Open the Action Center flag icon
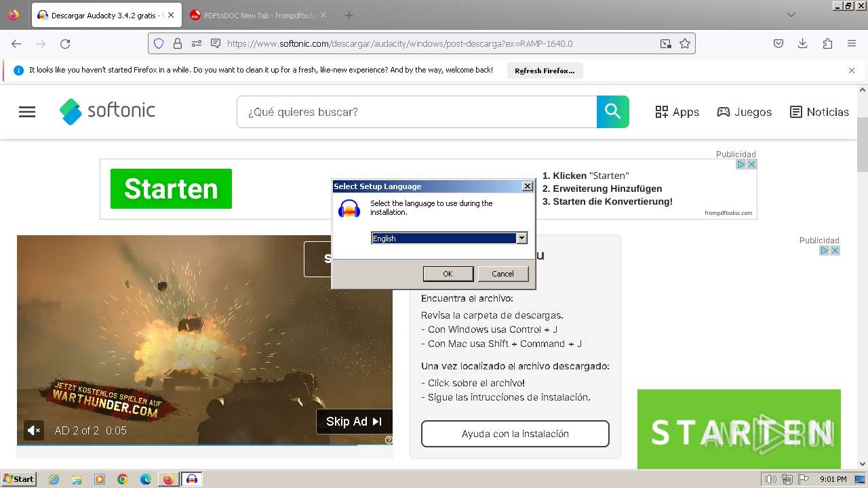Viewport: 868px width, 488px height. (804, 479)
